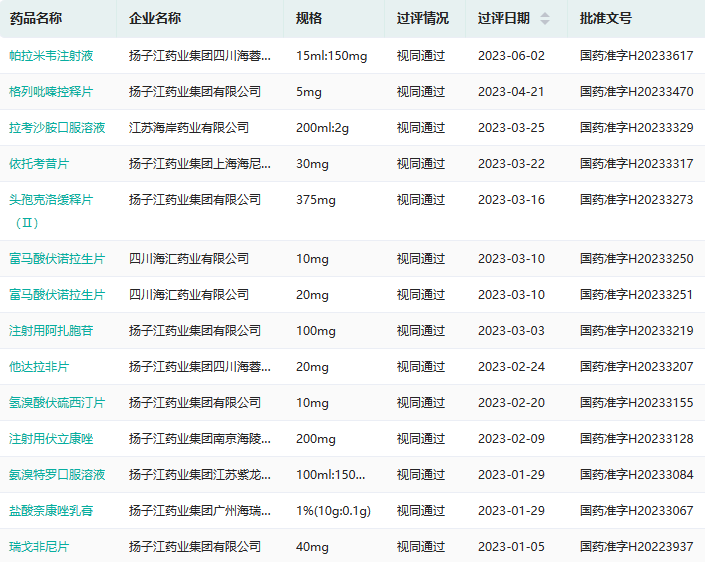Click the 过评情况 column header
This screenshot has width=705, height=562.
click(x=423, y=18)
